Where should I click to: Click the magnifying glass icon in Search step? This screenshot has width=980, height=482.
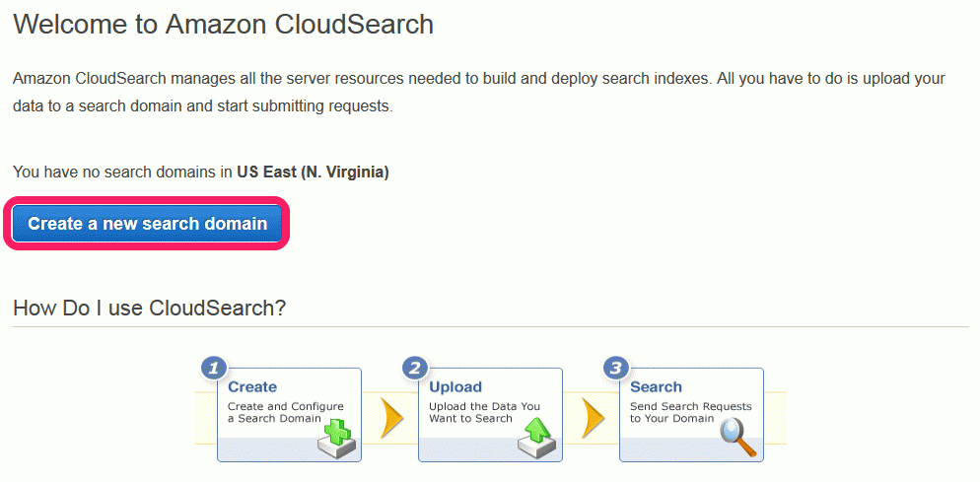pos(738,436)
